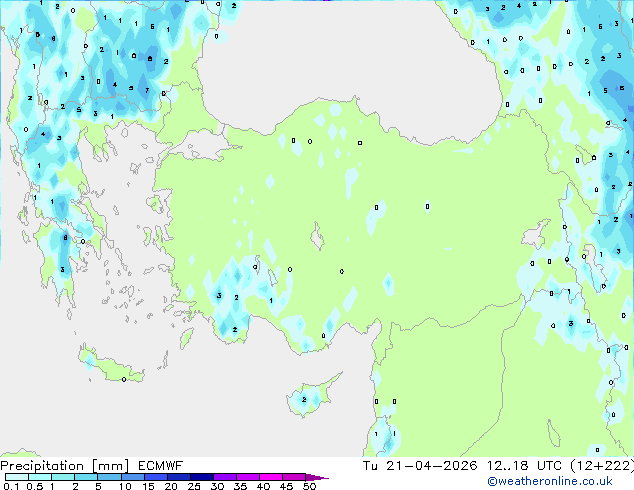Click the 25–30 mm dark navy legend box

201,477
